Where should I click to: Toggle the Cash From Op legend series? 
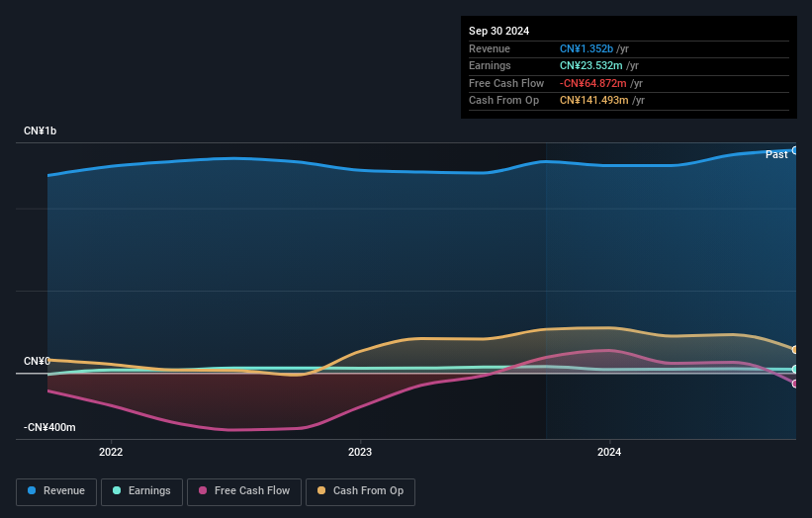pos(360,491)
